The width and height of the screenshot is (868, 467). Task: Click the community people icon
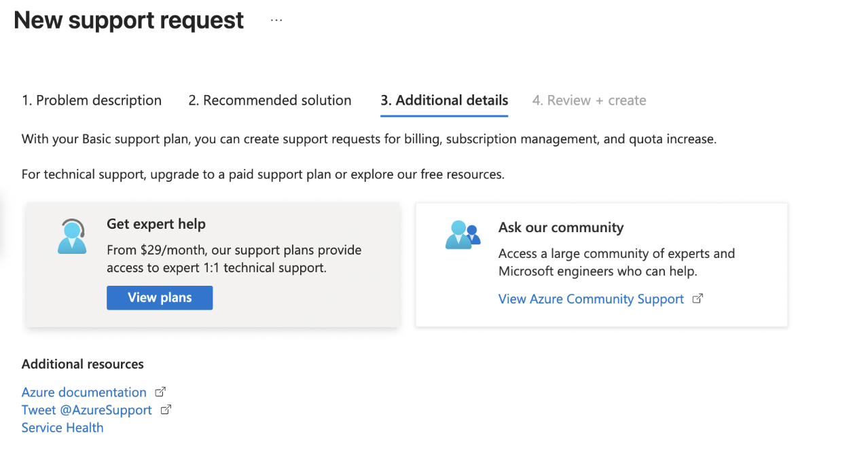pyautogui.click(x=463, y=235)
